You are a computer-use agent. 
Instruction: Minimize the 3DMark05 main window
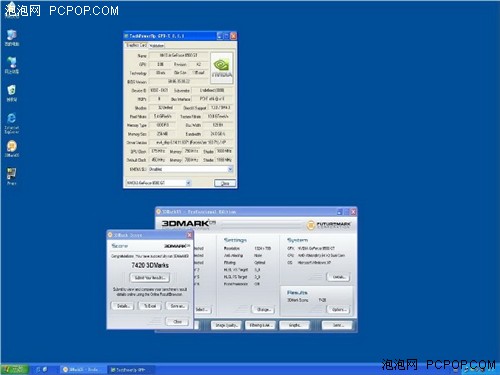pos(339,212)
